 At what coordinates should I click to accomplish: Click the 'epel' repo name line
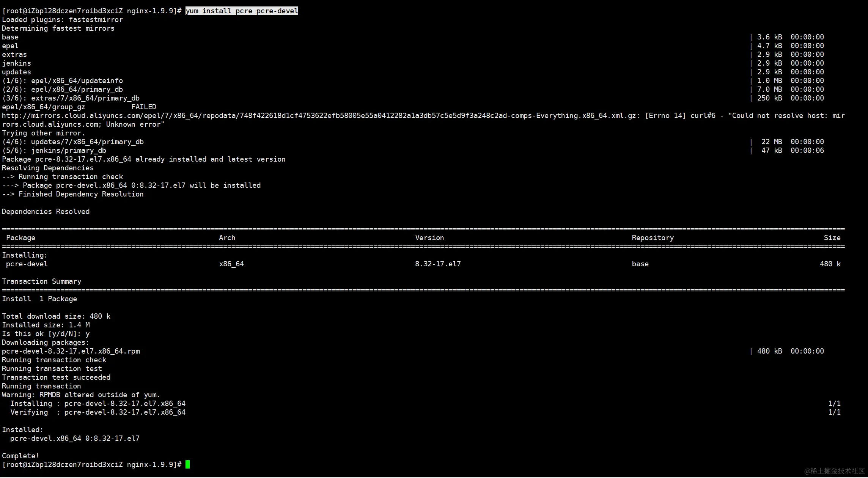click(10, 46)
